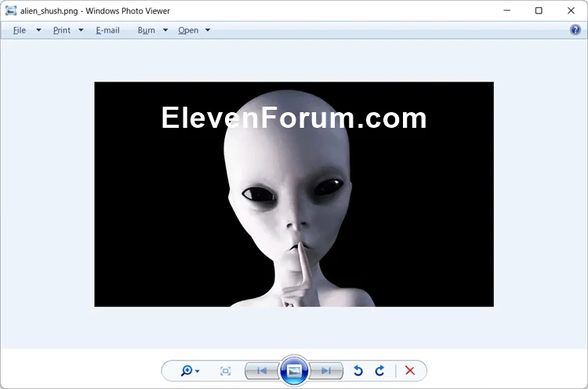Image resolution: width=588 pixels, height=389 pixels.
Task: Rotate image clockwise
Action: (379, 371)
